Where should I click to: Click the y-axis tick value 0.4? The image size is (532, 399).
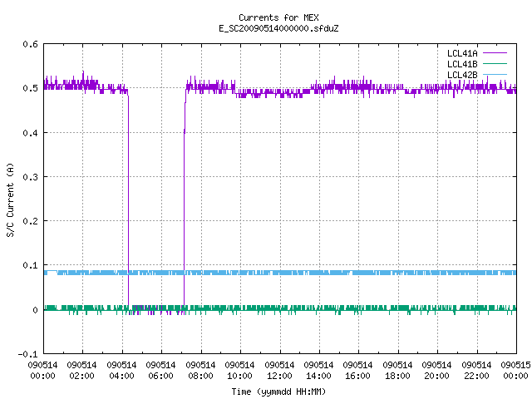(x=30, y=133)
